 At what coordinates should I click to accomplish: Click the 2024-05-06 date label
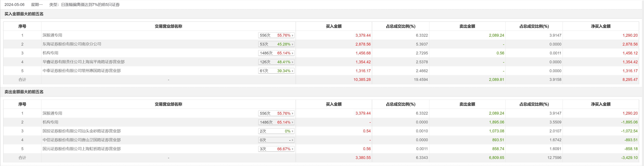click(x=14, y=5)
